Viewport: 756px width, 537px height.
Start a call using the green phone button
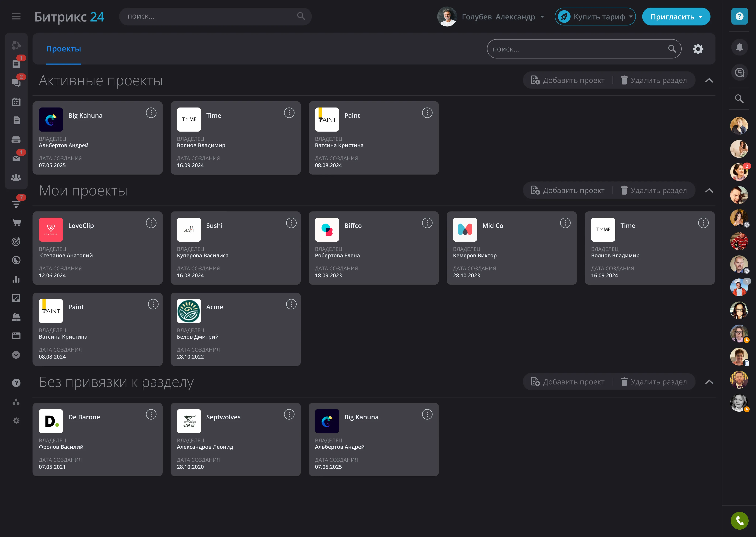pyautogui.click(x=740, y=521)
